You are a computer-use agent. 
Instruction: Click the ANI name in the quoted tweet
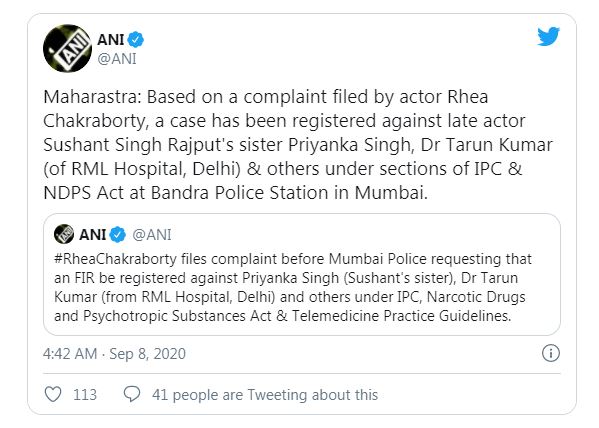[x=92, y=235]
